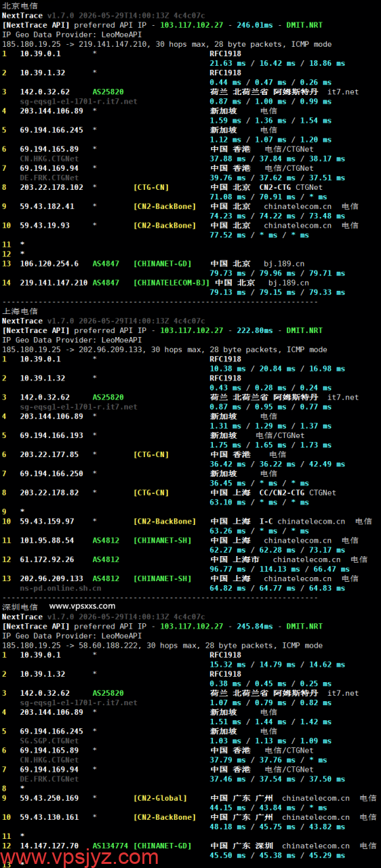Click hop IP 106.120.254.6
Viewport: 381px width, 868px height.
tap(49, 264)
